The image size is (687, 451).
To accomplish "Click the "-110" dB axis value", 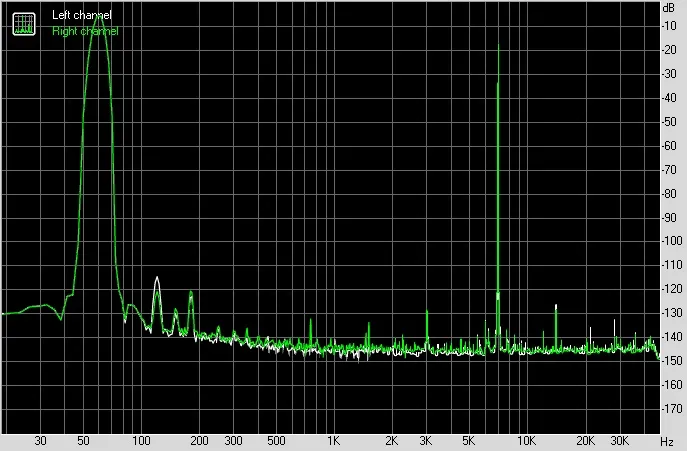I will (x=672, y=265).
